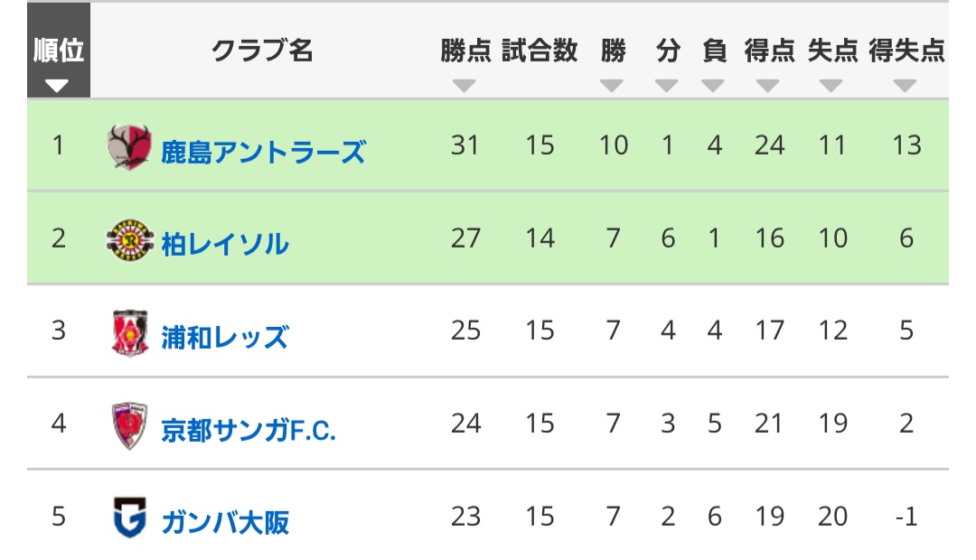This screenshot has height=560, width=976.
Task: Open the 京都サンガF.C. team link
Action: 249,430
